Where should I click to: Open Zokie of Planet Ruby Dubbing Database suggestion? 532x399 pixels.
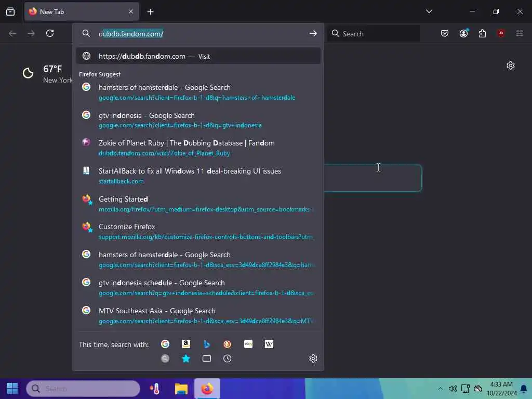198,148
